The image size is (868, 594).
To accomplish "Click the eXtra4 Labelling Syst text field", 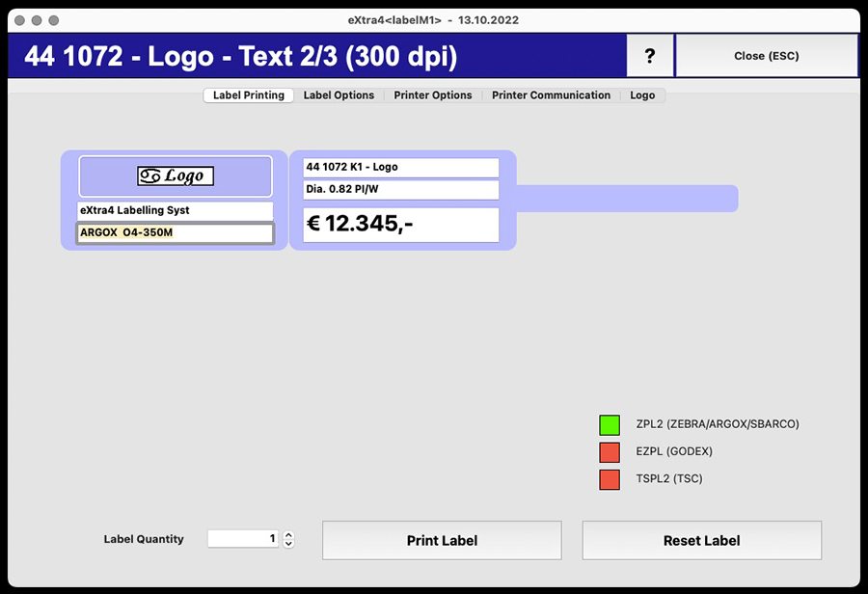I will [x=175, y=210].
